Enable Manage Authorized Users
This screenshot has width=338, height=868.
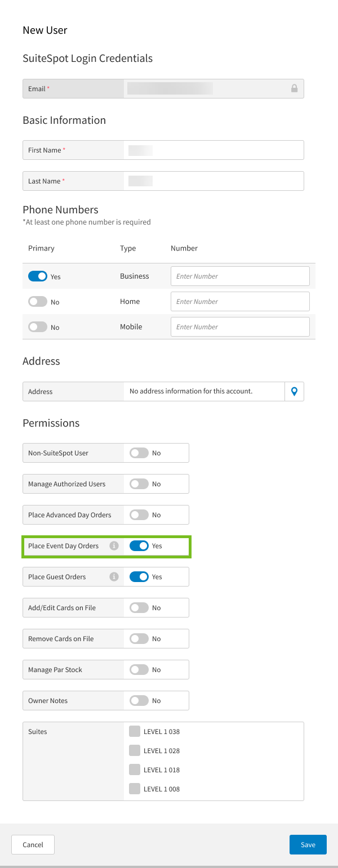click(x=139, y=484)
